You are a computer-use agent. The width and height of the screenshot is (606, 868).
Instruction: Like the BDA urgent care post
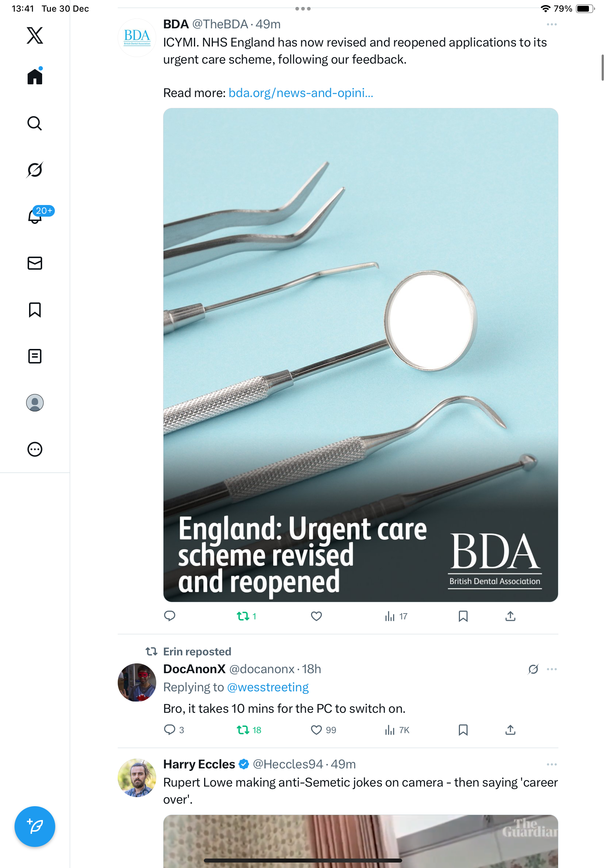point(316,616)
